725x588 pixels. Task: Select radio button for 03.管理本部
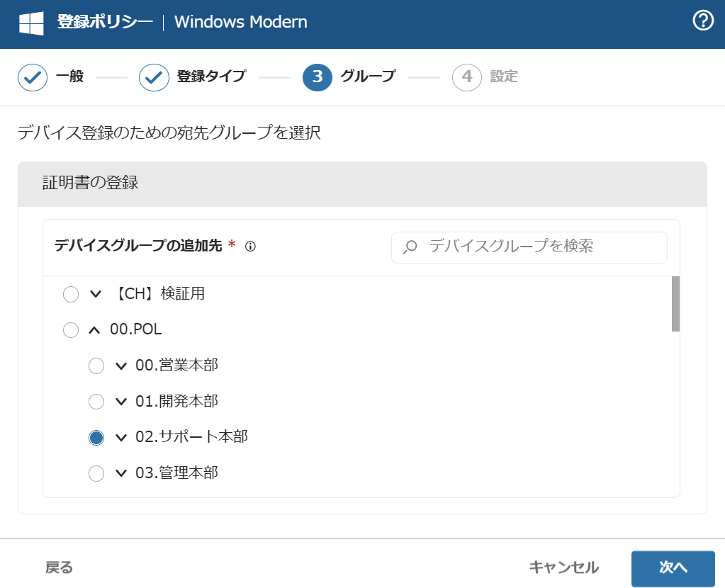tap(96, 473)
